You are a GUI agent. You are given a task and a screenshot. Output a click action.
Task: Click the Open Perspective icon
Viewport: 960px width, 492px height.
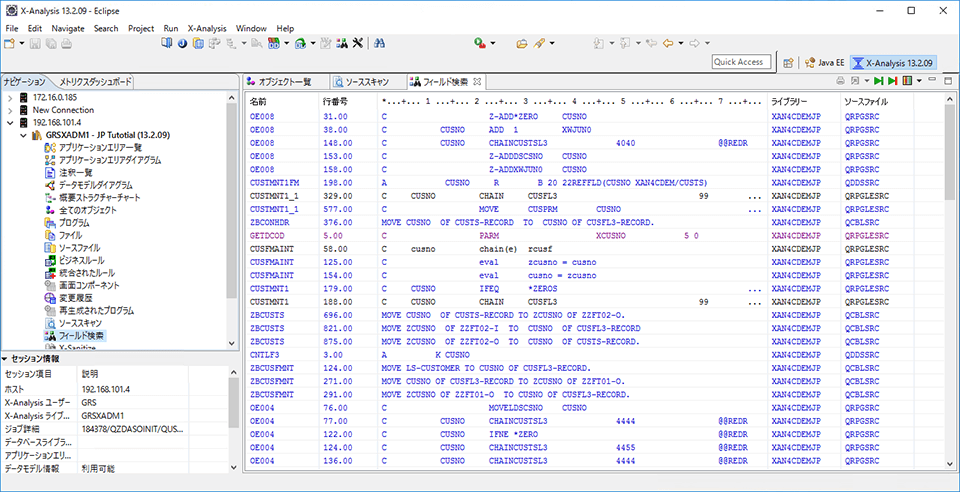pos(789,62)
